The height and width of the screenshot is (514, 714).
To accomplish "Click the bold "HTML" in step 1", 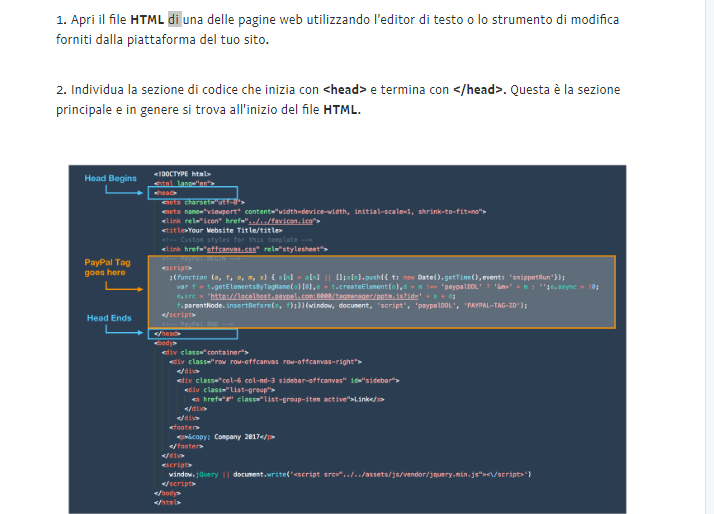I will click(x=147, y=20).
